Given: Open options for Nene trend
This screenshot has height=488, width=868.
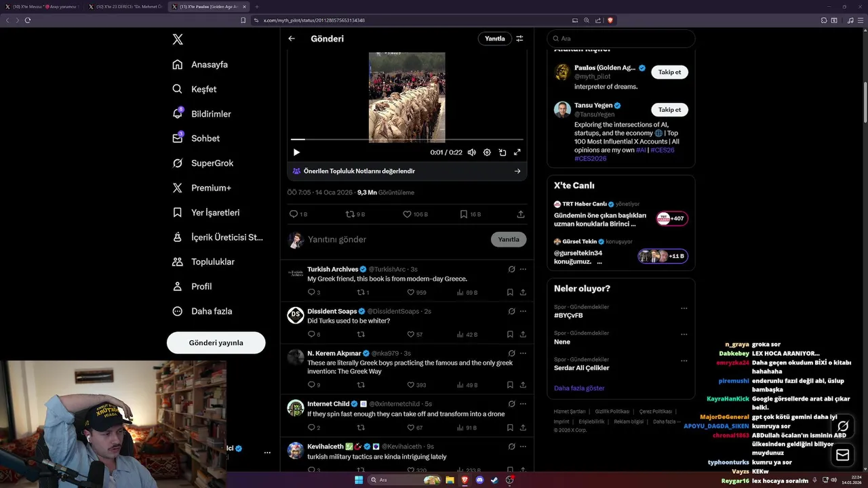Looking at the screenshot, I should coord(684,334).
